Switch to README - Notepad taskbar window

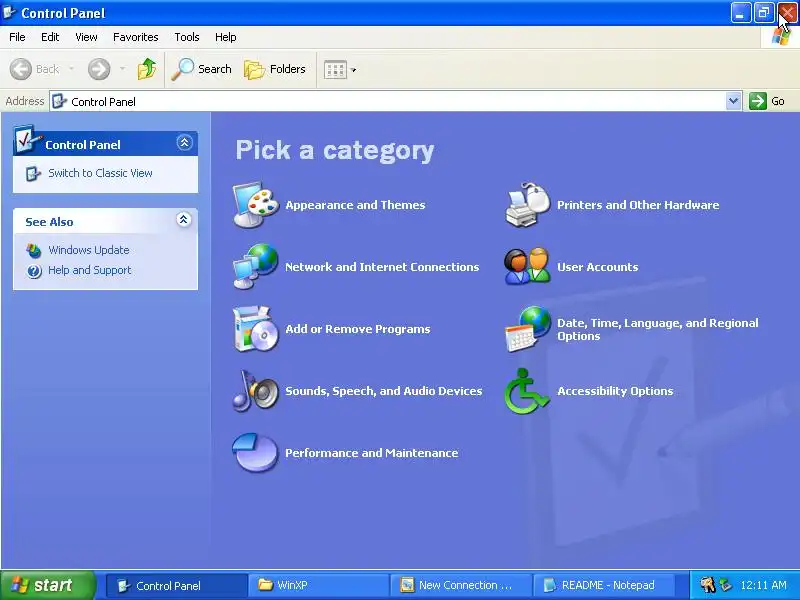[604, 585]
